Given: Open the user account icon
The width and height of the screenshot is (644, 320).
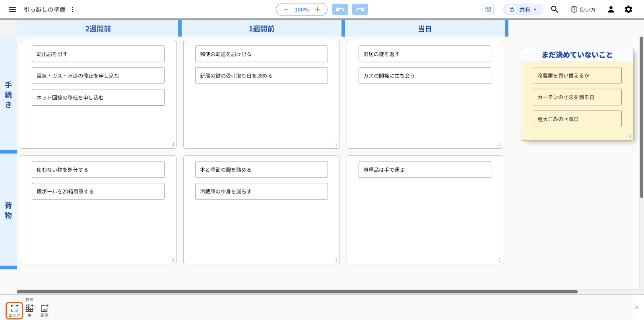Looking at the screenshot, I should point(611,9).
